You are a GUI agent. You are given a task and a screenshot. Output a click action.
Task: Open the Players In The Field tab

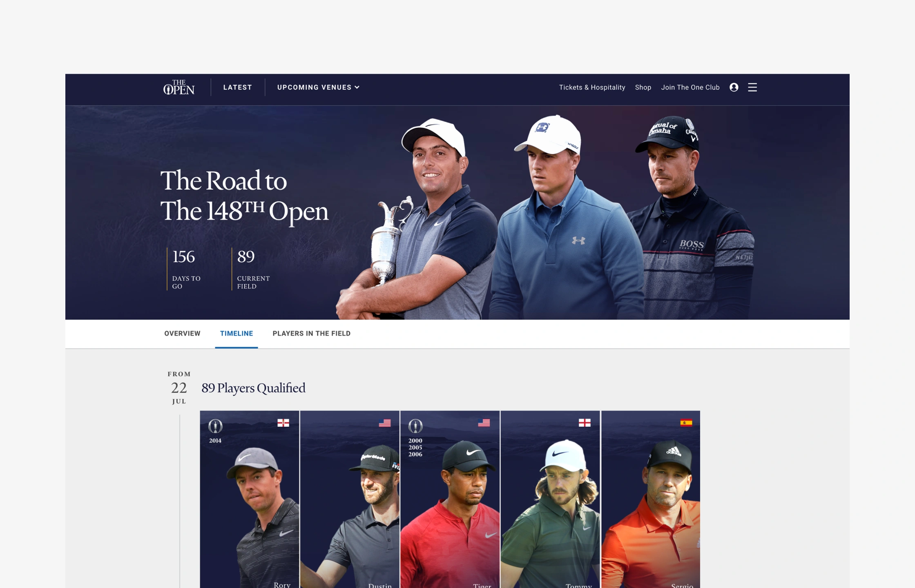pos(312,334)
